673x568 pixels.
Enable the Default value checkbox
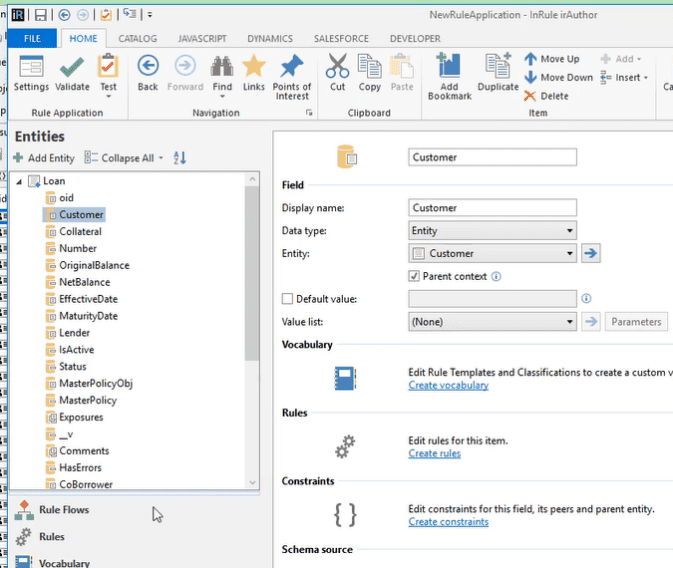point(288,299)
